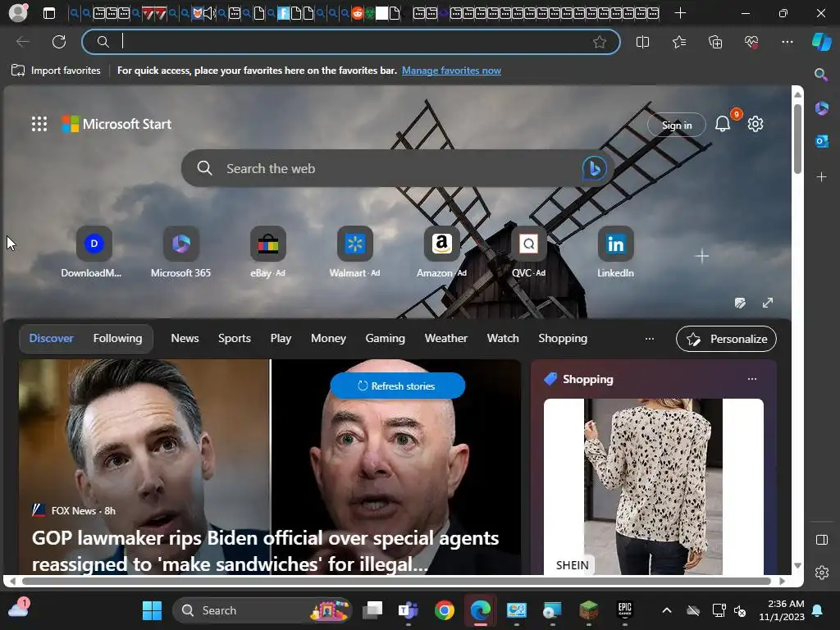Click the Sign in button
The image size is (840, 630).
[x=677, y=125]
